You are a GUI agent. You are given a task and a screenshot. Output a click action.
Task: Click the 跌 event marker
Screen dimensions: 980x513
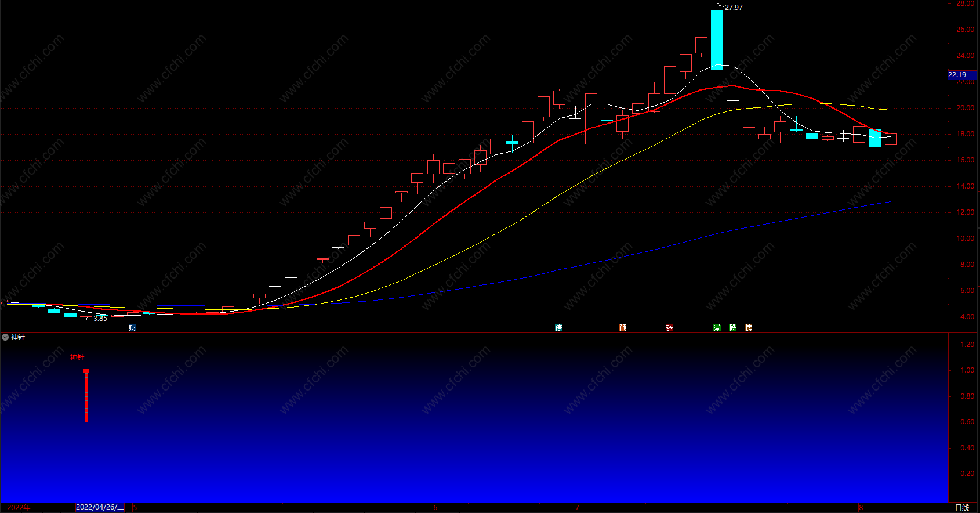tap(733, 328)
